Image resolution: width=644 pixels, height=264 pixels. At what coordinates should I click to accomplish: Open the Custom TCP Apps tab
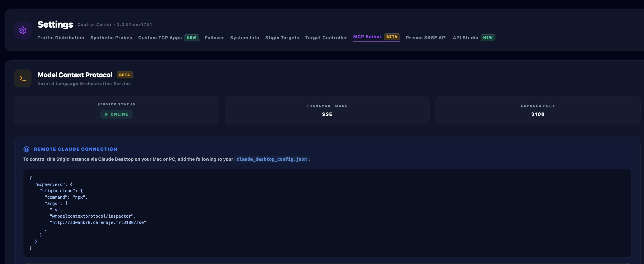pos(160,38)
